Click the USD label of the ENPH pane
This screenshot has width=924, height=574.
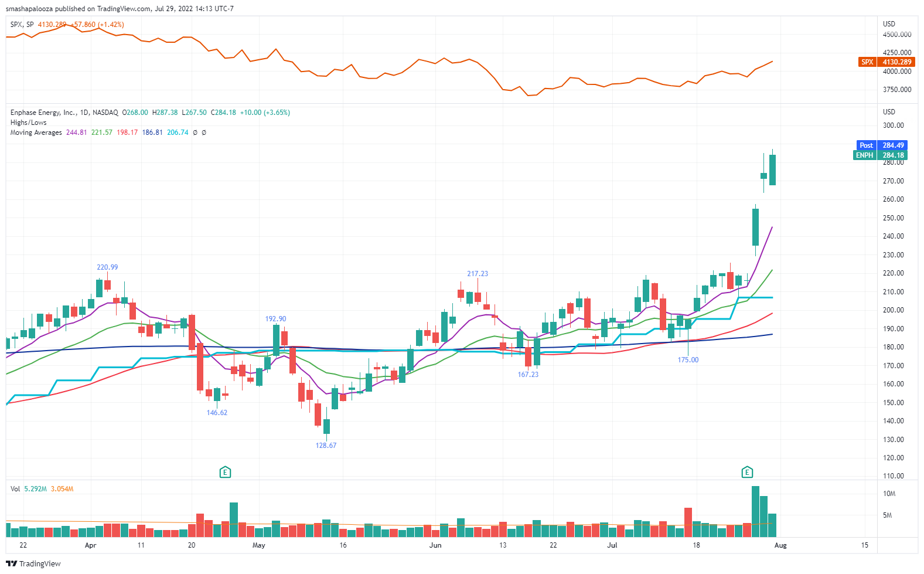[x=889, y=112]
